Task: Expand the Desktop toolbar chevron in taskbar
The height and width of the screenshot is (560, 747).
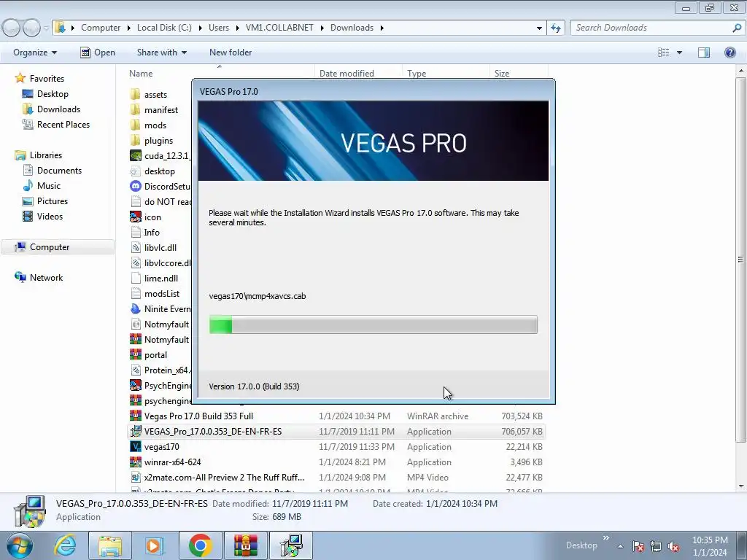Action: [606, 538]
